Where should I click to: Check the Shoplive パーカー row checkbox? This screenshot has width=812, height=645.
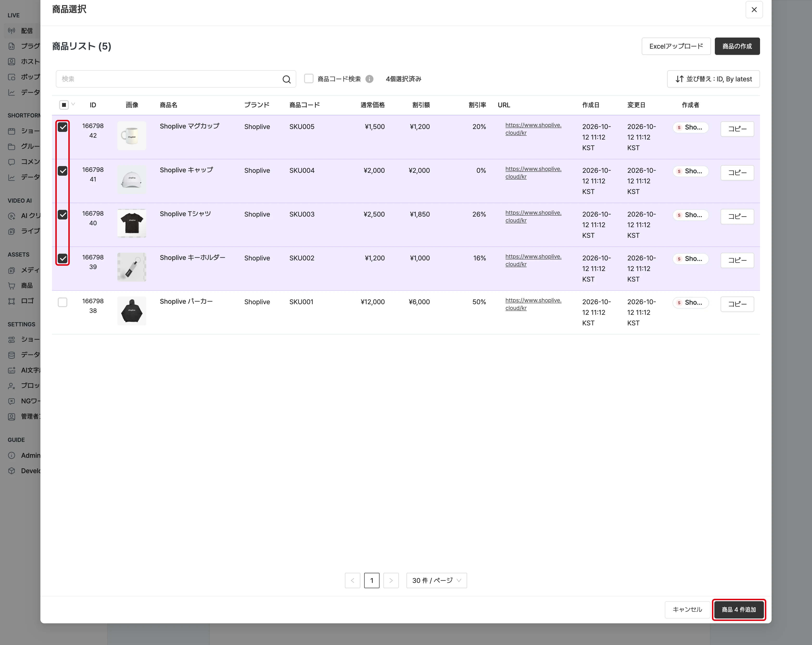coord(63,302)
